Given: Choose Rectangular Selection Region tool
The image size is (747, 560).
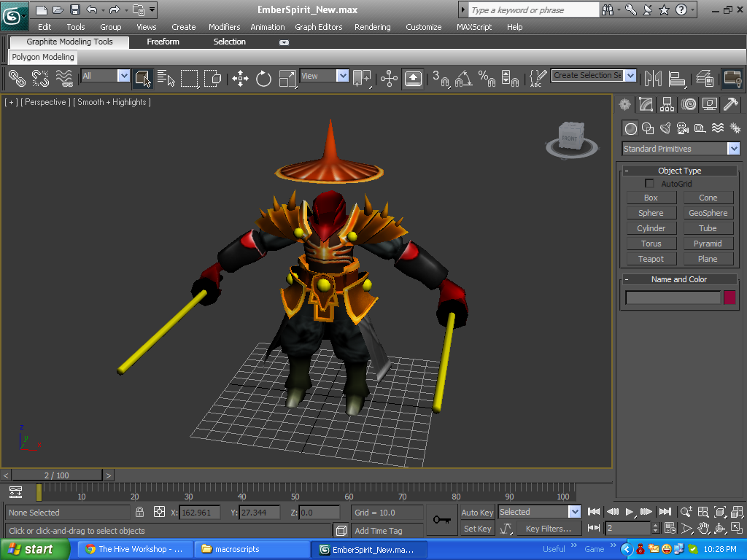Looking at the screenshot, I should 189,78.
